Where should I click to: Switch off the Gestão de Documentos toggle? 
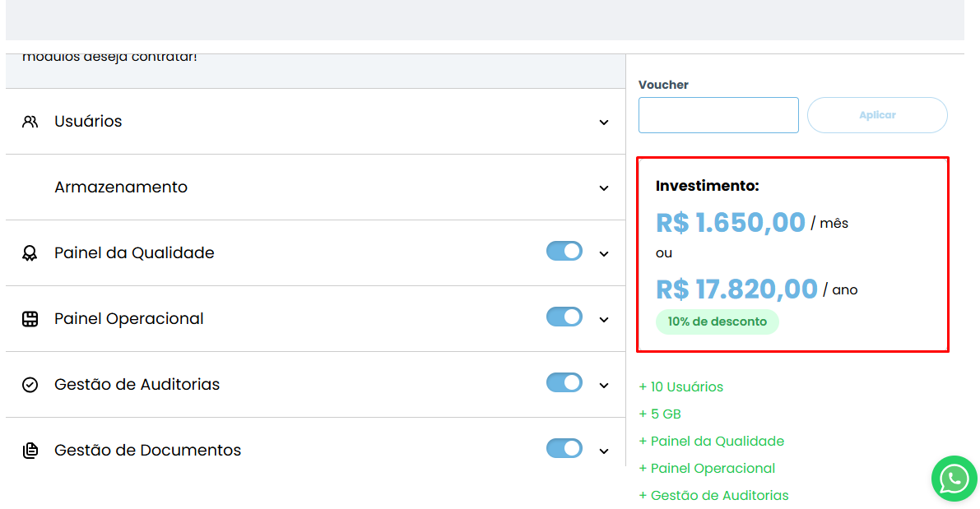(564, 448)
